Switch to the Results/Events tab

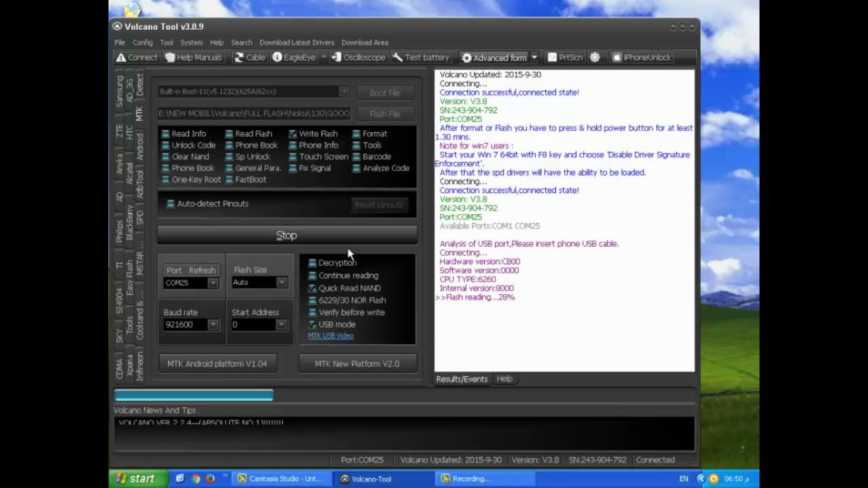coord(462,379)
